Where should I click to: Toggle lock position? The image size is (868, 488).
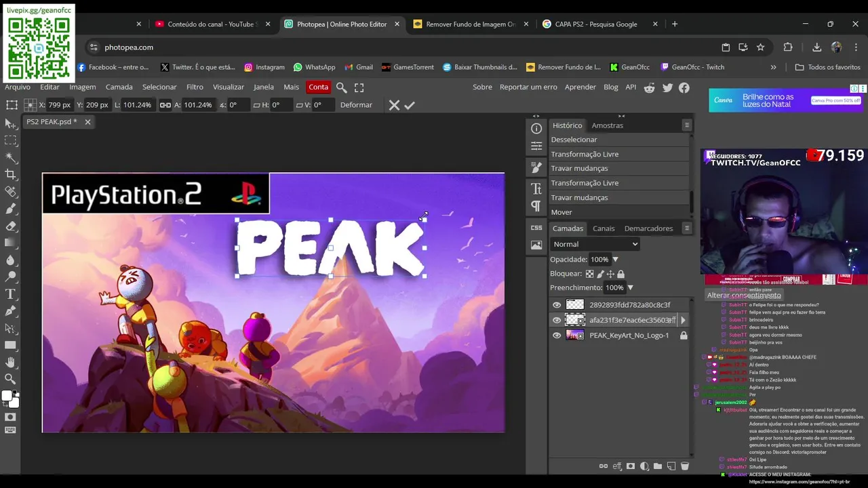(610, 274)
